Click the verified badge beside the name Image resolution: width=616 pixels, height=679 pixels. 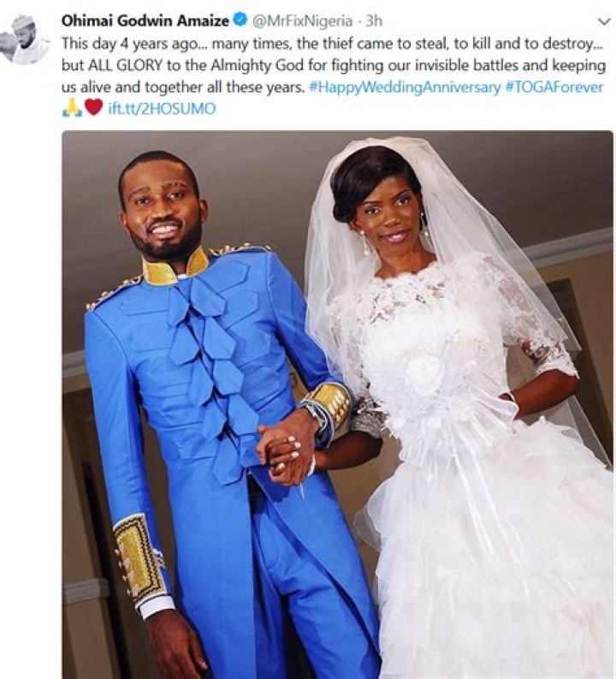tap(240, 20)
